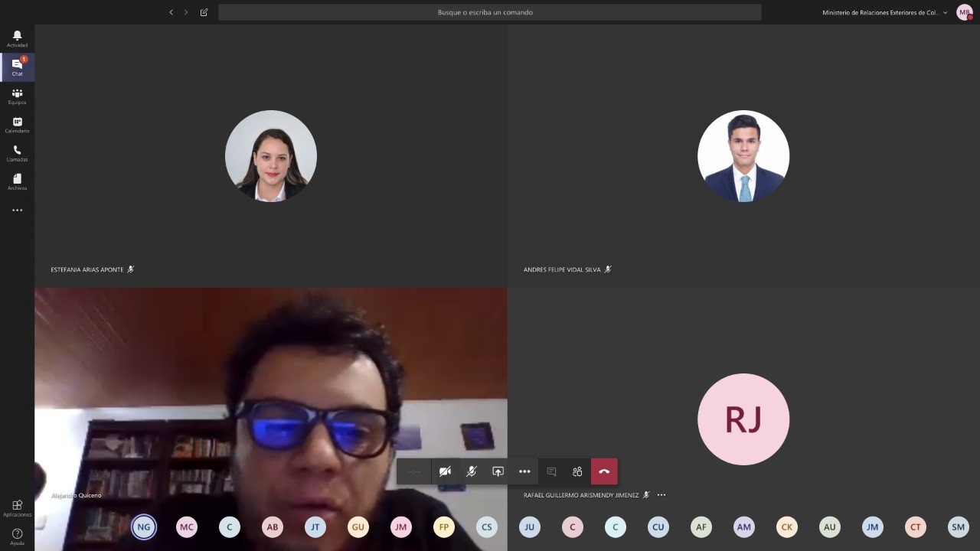Show the meeting participants panel
Image resolution: width=980 pixels, height=551 pixels.
pos(577,471)
